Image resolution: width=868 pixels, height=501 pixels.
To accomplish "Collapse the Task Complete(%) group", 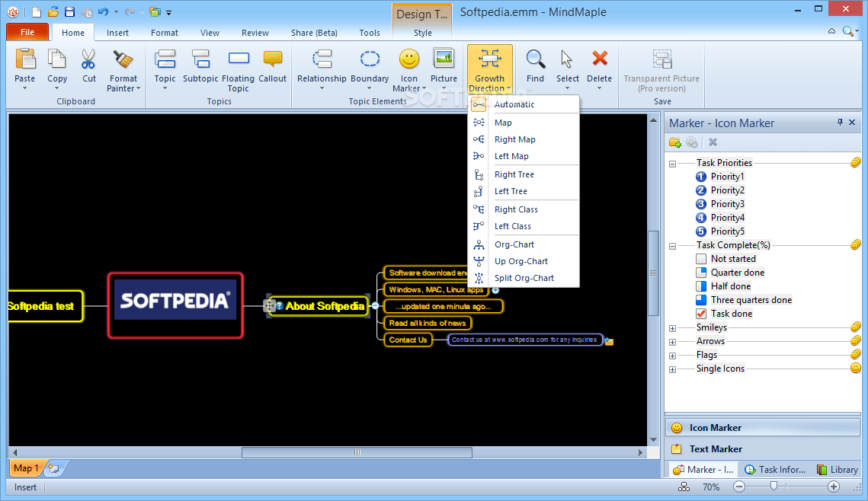I will coord(673,246).
